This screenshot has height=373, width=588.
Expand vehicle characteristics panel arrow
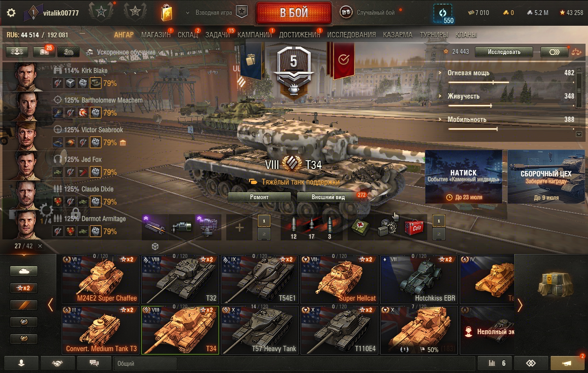point(578,134)
